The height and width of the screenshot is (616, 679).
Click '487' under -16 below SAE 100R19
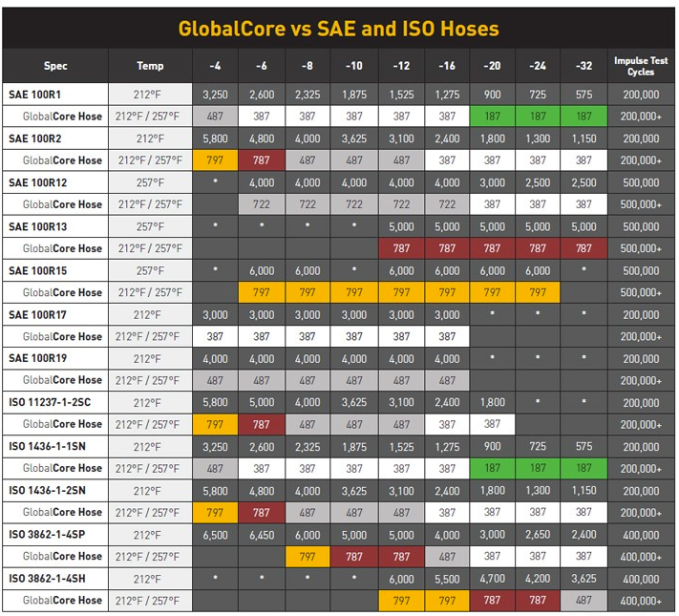(447, 380)
